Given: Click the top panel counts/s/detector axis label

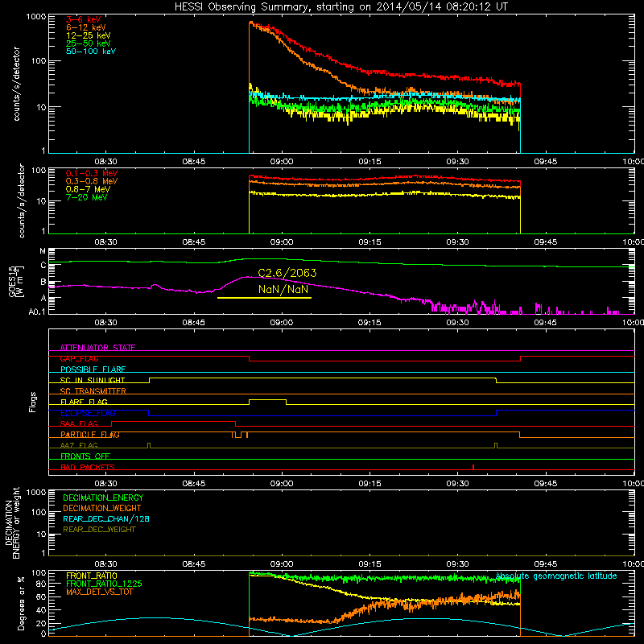Looking at the screenshot, I should pos(17,84).
